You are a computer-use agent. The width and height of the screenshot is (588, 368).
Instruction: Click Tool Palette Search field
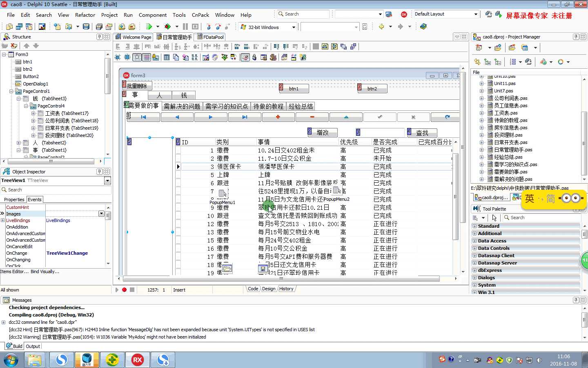(x=541, y=218)
